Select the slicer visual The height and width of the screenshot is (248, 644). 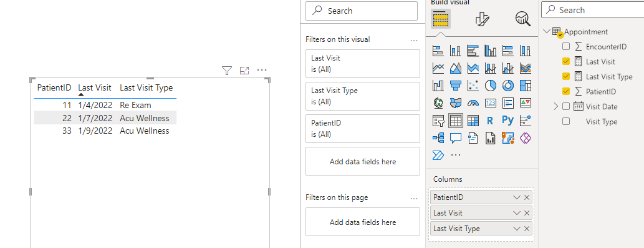coord(438,121)
